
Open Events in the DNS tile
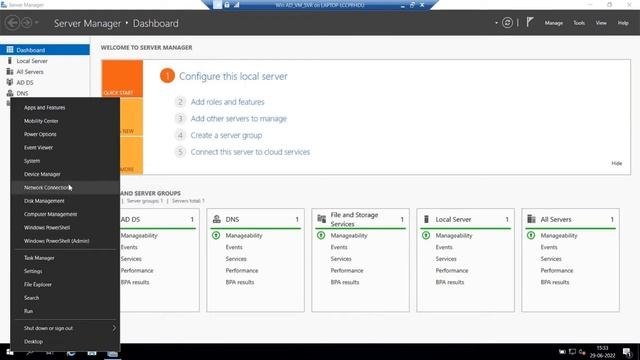[x=234, y=247]
